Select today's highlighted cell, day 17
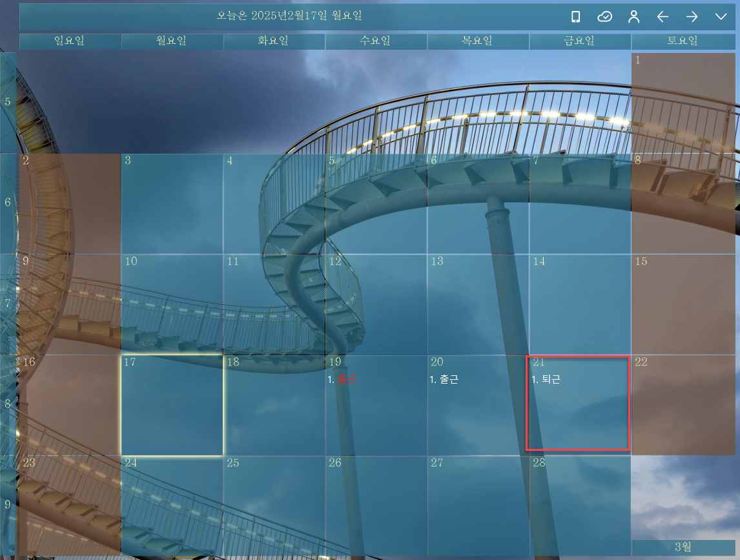 coord(172,404)
